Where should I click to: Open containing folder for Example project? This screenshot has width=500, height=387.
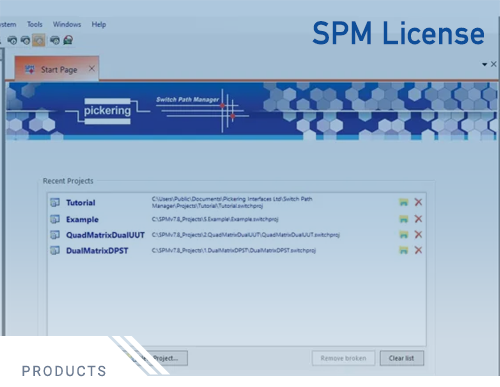point(404,219)
